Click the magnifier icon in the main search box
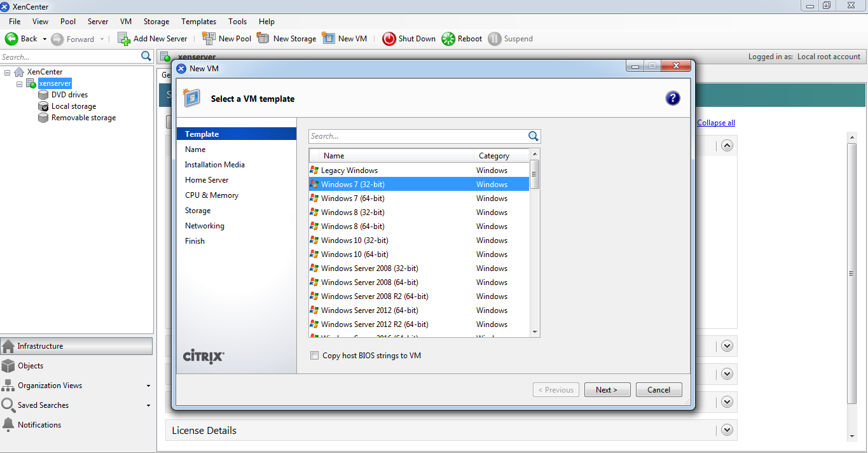 pyautogui.click(x=146, y=57)
